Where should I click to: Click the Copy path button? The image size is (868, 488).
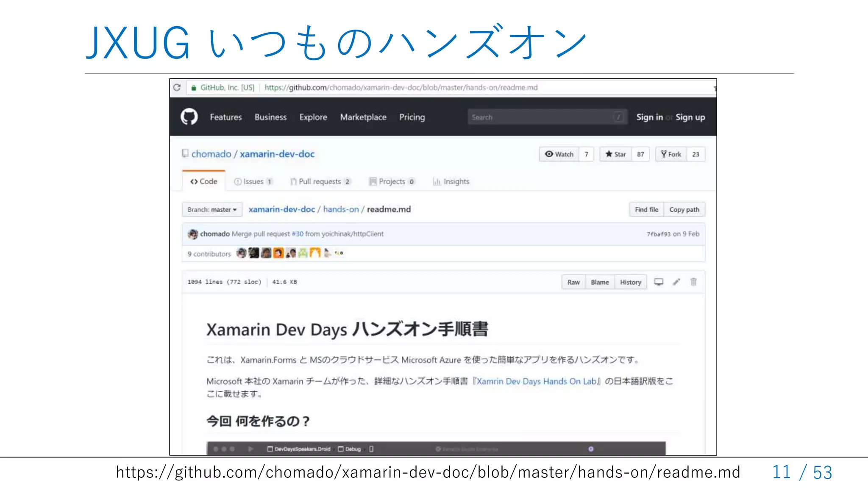tap(684, 210)
